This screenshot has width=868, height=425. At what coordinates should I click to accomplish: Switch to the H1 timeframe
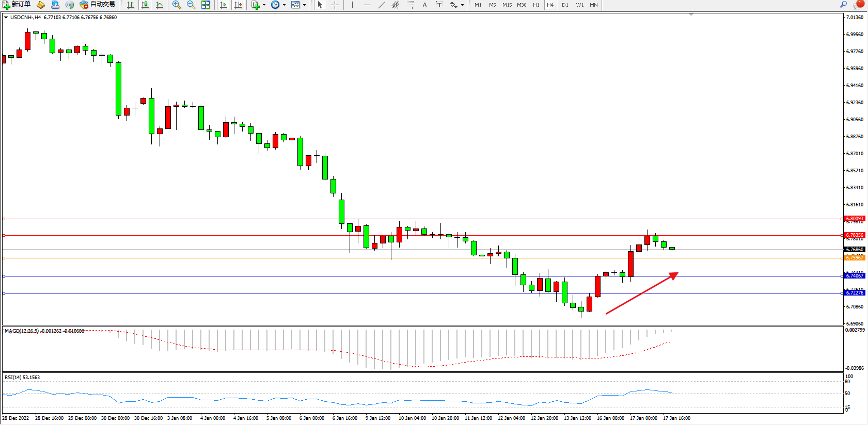coord(536,5)
